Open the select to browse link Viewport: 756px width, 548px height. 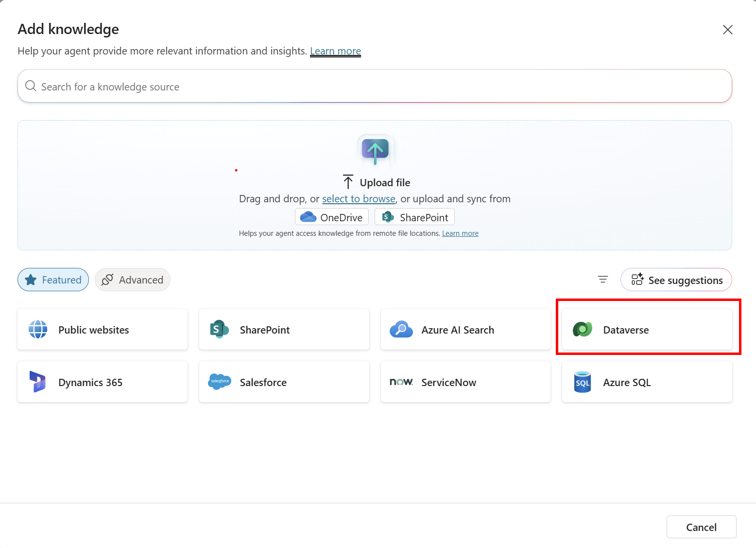(359, 198)
